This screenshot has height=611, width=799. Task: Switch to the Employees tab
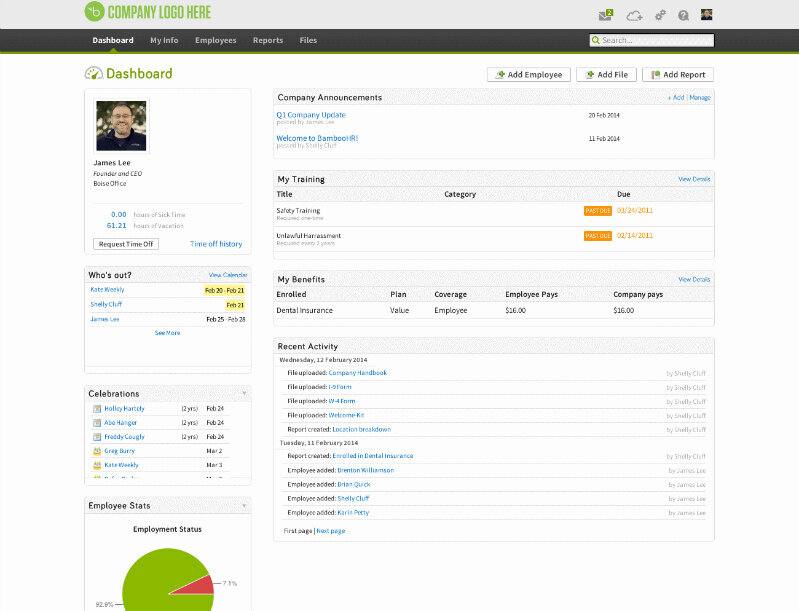pos(215,41)
